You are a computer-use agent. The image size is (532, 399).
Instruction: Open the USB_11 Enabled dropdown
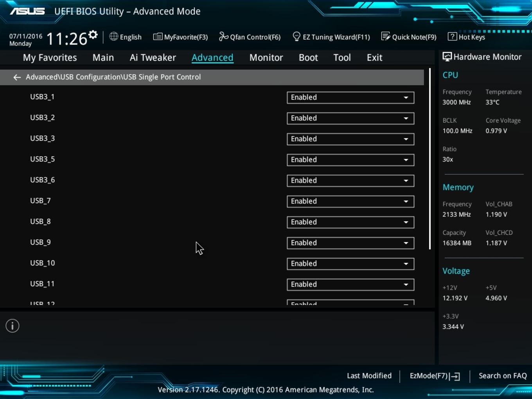pos(350,284)
